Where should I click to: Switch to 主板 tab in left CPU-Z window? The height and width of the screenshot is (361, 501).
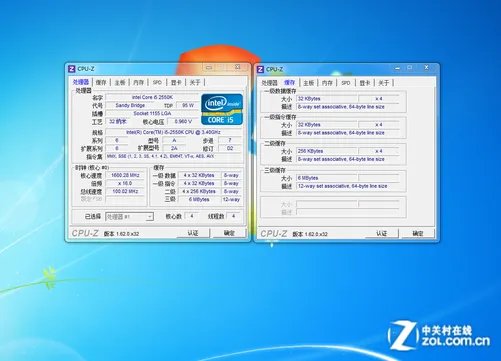120,82
